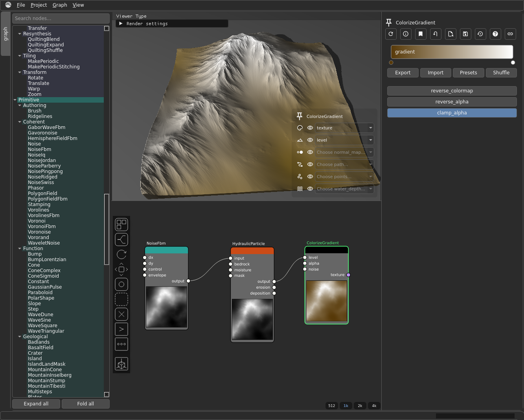524x420 pixels.
Task: Click the Fold all button
Action: coord(85,404)
